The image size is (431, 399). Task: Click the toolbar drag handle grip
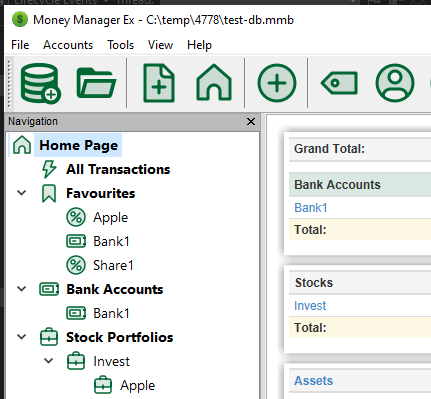coord(9,83)
